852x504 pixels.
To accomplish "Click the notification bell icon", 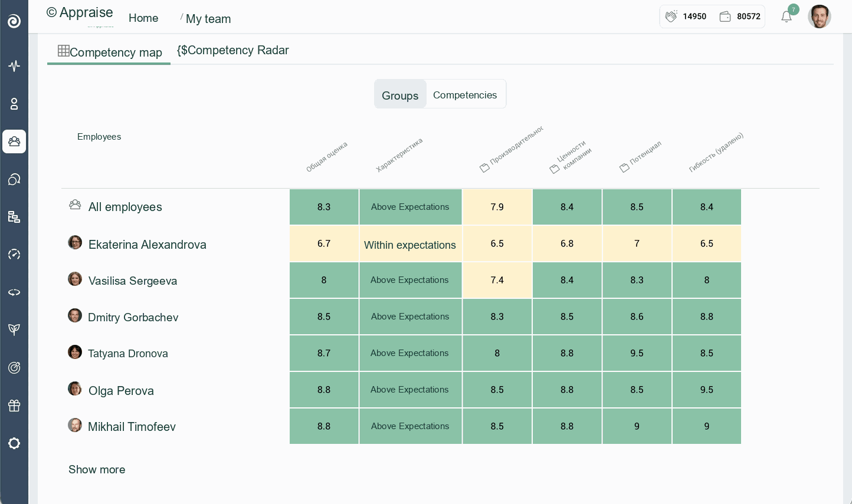I will coord(787,17).
